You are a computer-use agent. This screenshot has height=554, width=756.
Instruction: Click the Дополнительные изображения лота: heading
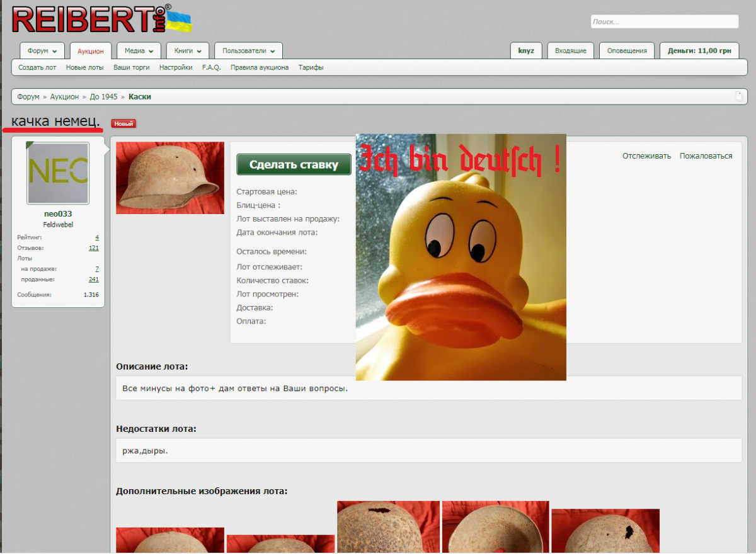pyautogui.click(x=202, y=491)
